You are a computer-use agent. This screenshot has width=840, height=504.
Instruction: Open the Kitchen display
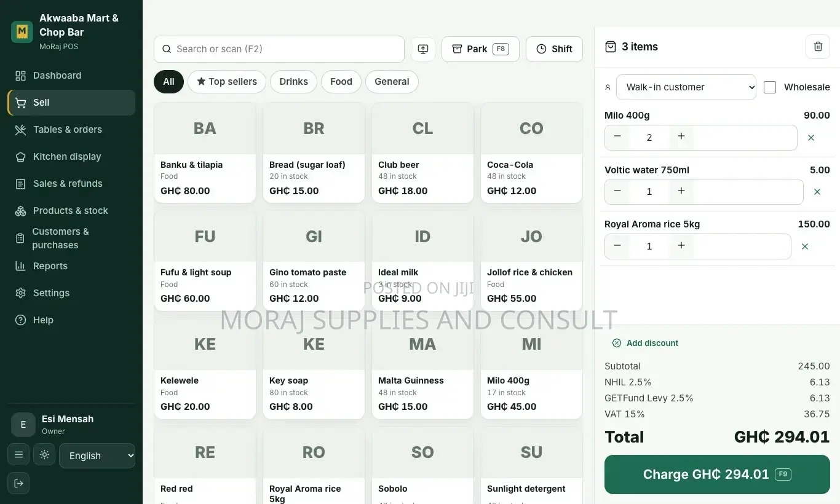point(71,157)
